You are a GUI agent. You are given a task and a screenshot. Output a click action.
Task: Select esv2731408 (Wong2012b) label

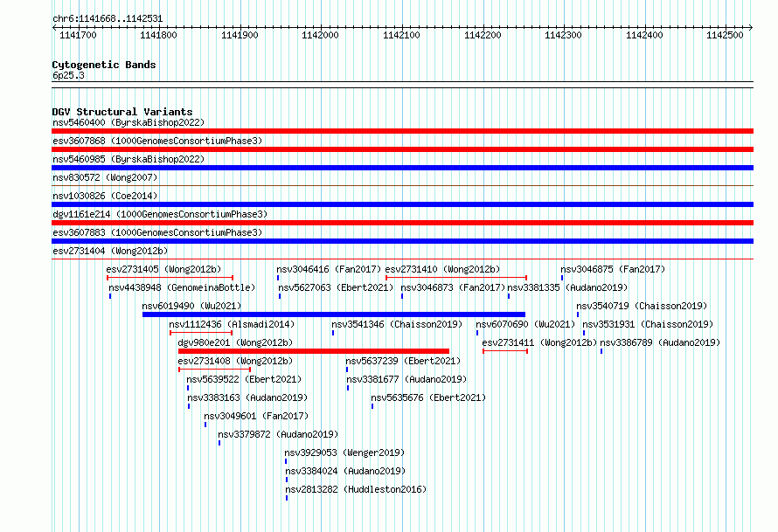tap(235, 361)
